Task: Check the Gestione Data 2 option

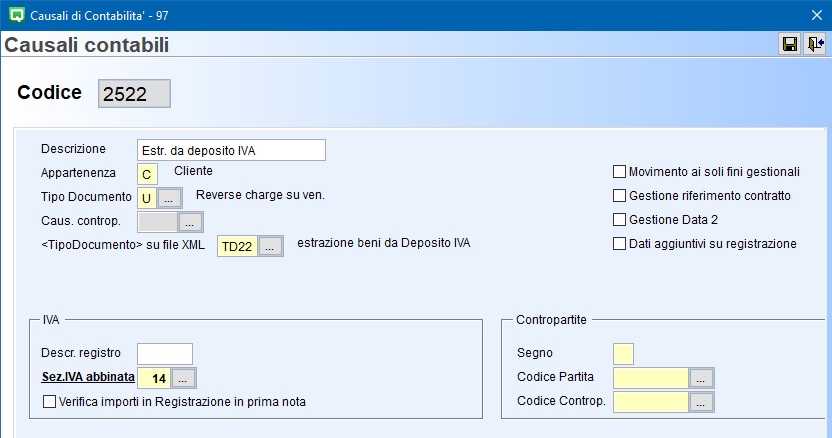Action: coord(619,220)
